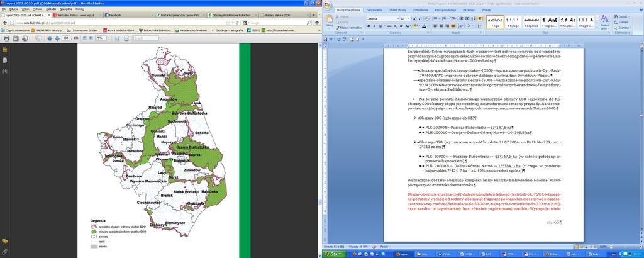
Task: Click Malarz formatów format painter
Action: [x=350, y=28]
